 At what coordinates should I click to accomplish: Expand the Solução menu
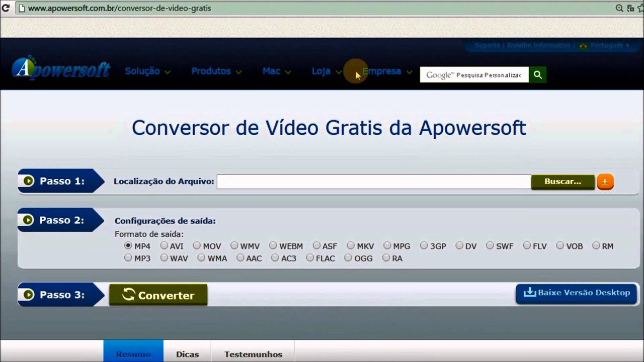tap(147, 71)
